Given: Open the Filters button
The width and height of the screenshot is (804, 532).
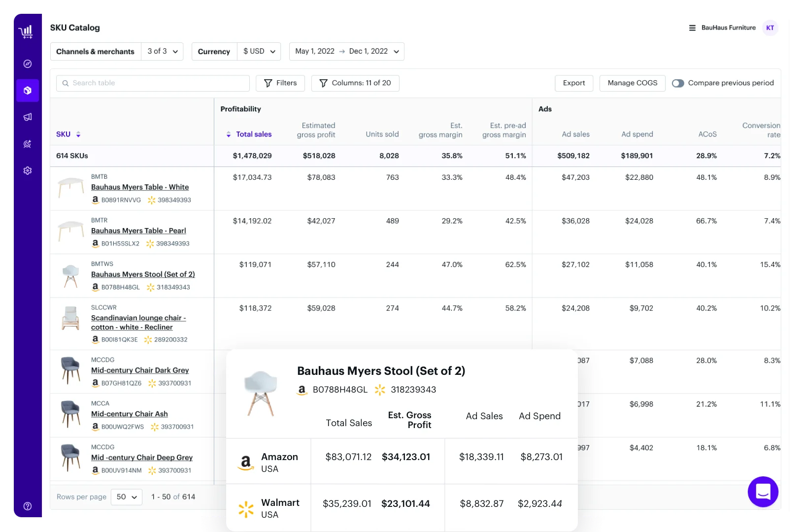Looking at the screenshot, I should (280, 83).
